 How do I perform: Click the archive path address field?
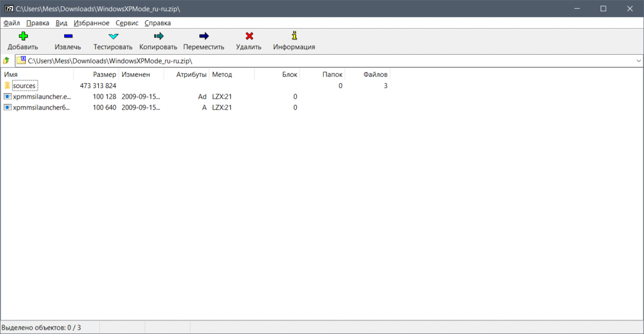pyautogui.click(x=314, y=61)
